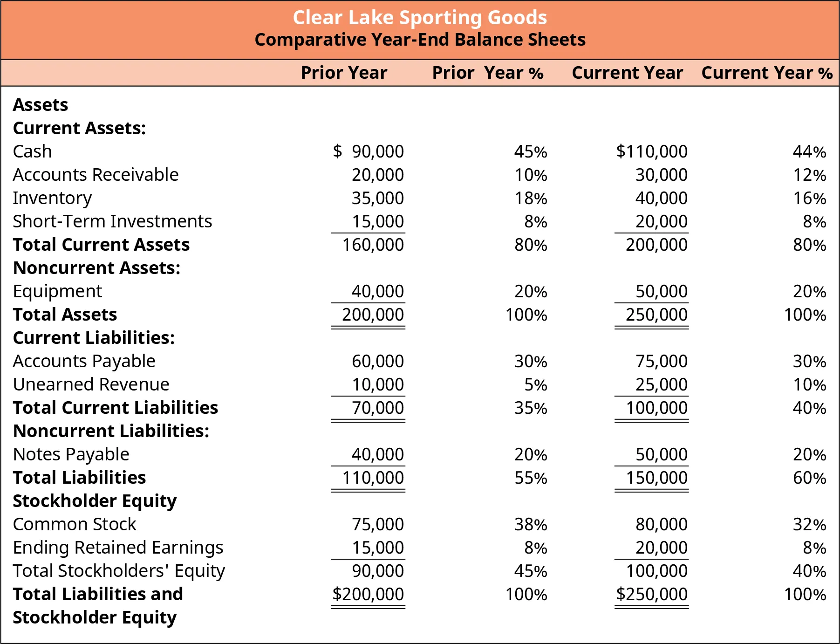
Task: Select the Prior Year % column header
Action: (x=488, y=73)
